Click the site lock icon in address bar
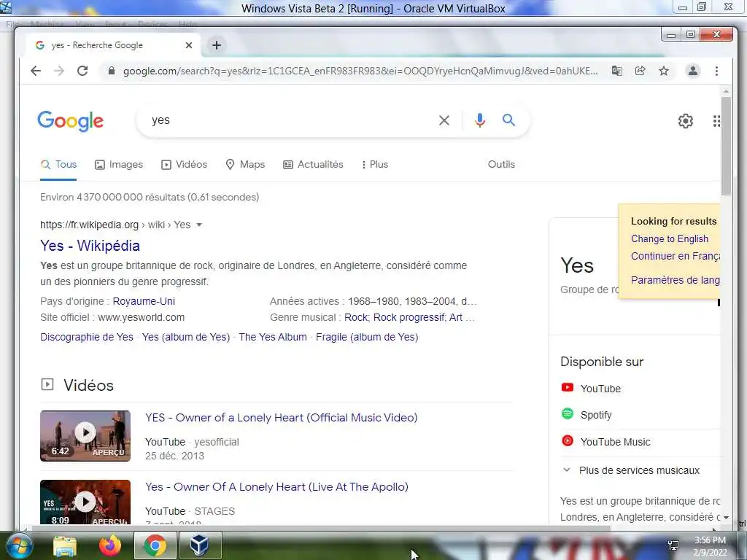 click(112, 71)
